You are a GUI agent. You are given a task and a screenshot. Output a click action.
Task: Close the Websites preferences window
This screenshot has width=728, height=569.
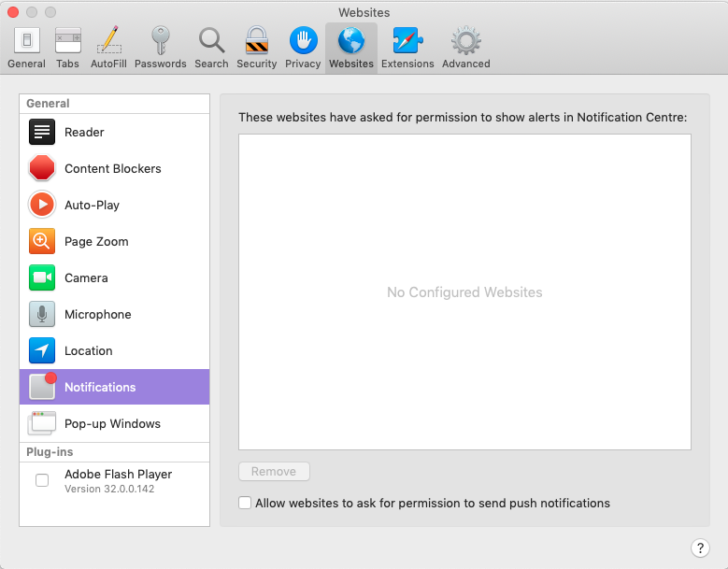tap(13, 12)
